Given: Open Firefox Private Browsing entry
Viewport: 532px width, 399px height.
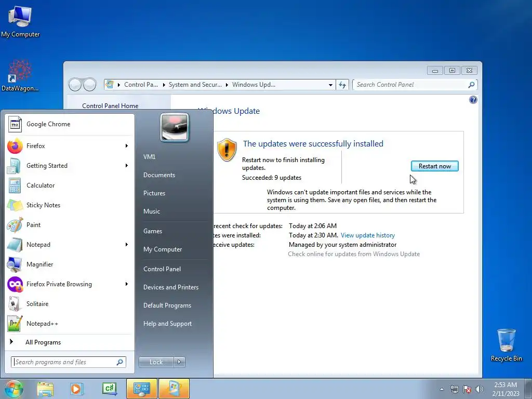Looking at the screenshot, I should point(70,284).
